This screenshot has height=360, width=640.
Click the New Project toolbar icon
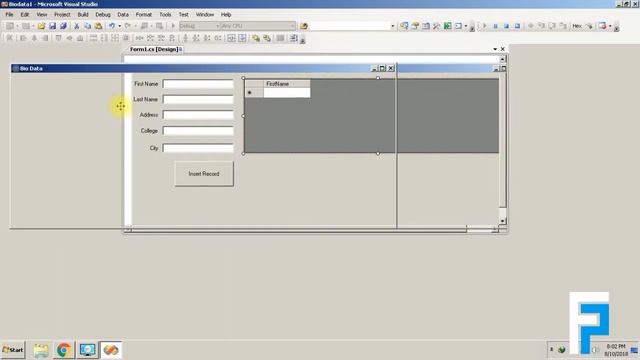10,26
